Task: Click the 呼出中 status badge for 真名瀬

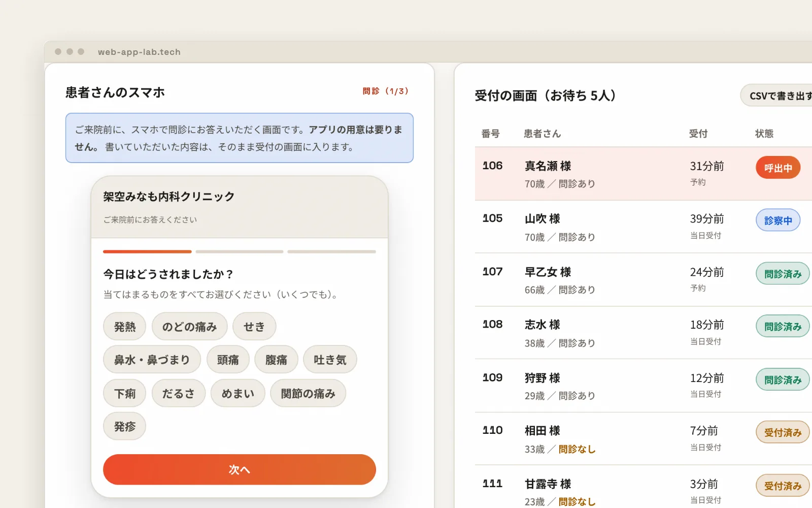Action: click(x=778, y=168)
